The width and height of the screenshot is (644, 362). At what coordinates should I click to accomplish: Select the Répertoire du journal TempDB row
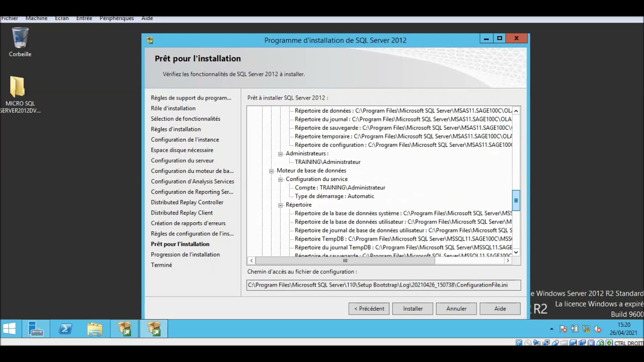[404, 247]
